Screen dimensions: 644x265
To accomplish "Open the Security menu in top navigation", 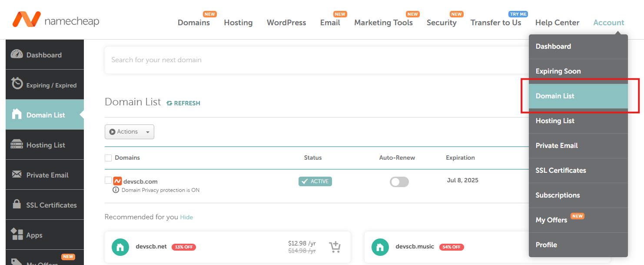I will [x=442, y=23].
